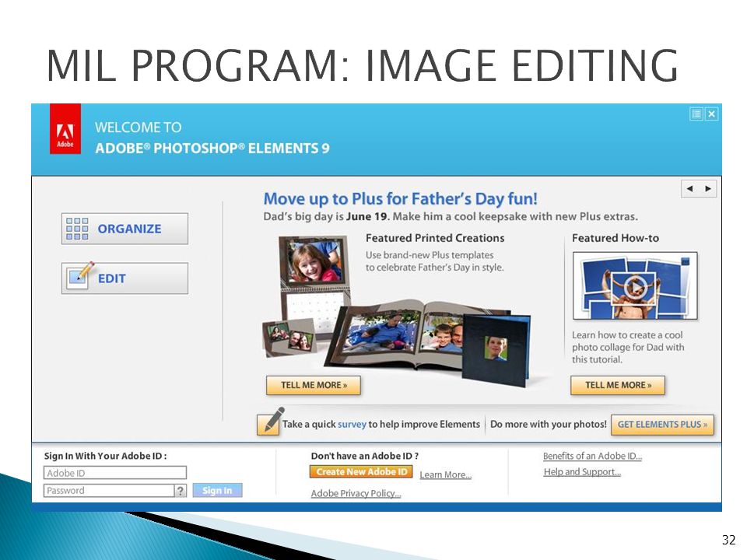Viewport: 747px width, 560px height.
Task: Click the Edit pencil icon
Action: point(79,275)
